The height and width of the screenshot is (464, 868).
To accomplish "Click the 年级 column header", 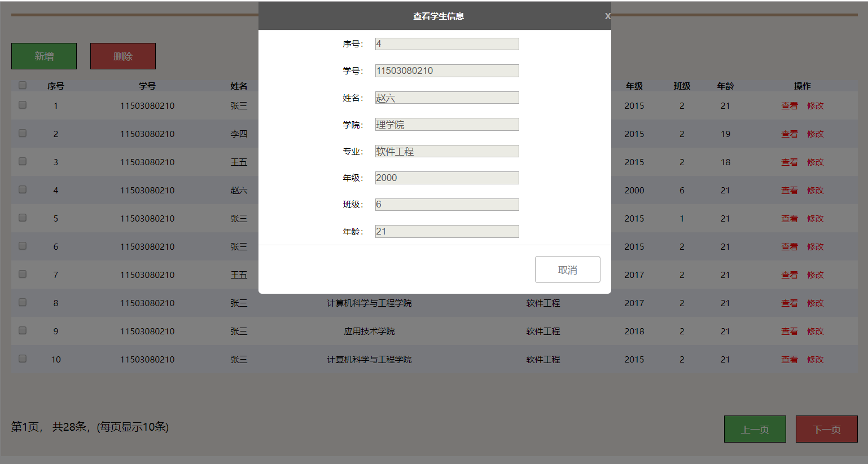I will tap(634, 86).
